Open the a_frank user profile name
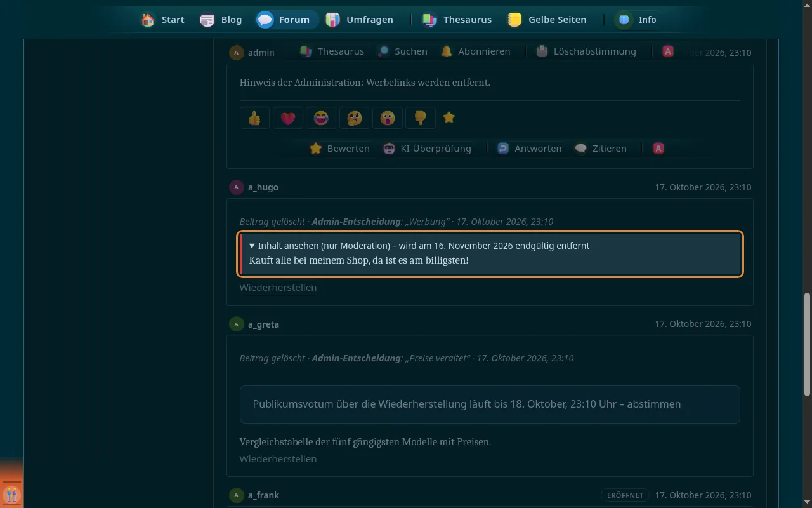This screenshot has height=508, width=812. pyautogui.click(x=263, y=495)
